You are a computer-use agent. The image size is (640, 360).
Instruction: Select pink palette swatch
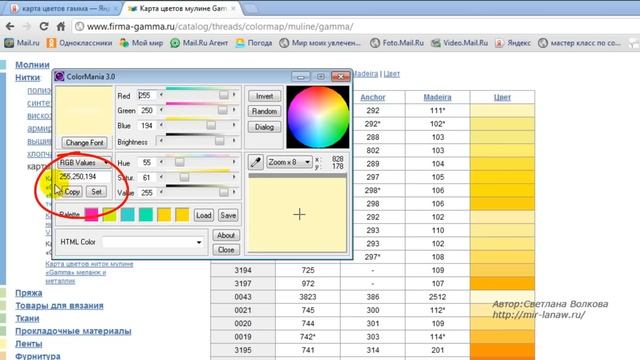[91, 215]
